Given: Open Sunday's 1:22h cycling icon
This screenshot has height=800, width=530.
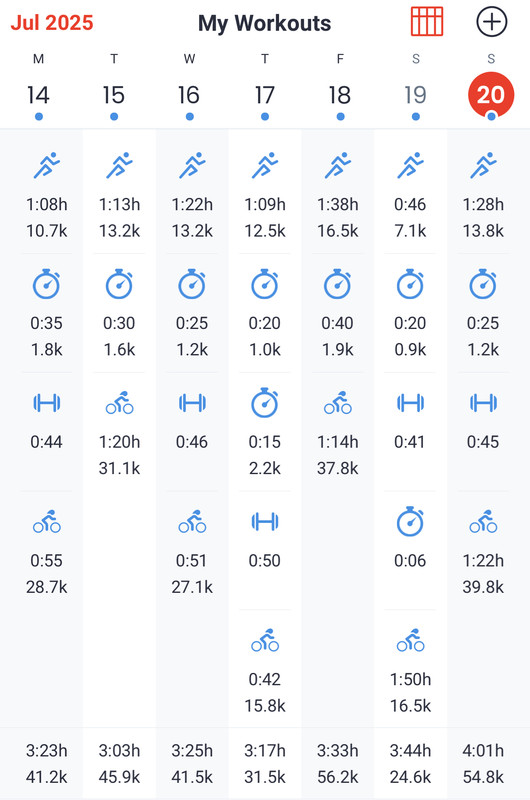Looking at the screenshot, I should [x=483, y=522].
